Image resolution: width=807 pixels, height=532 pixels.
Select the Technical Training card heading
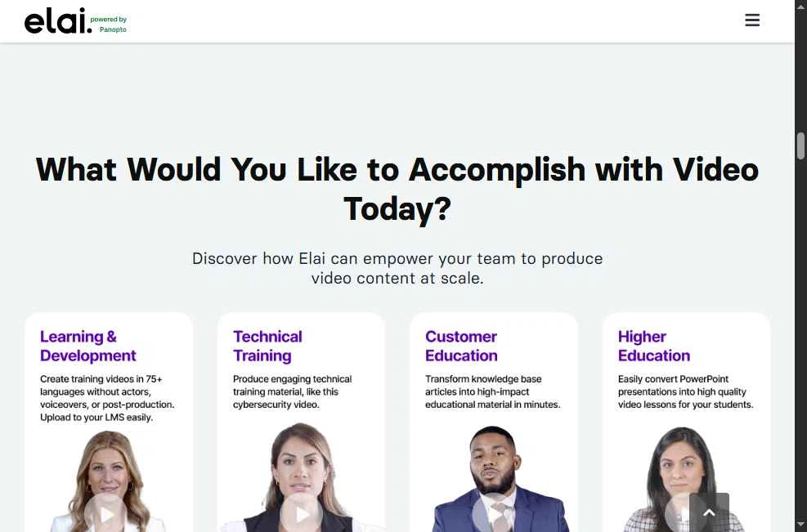[267, 346]
